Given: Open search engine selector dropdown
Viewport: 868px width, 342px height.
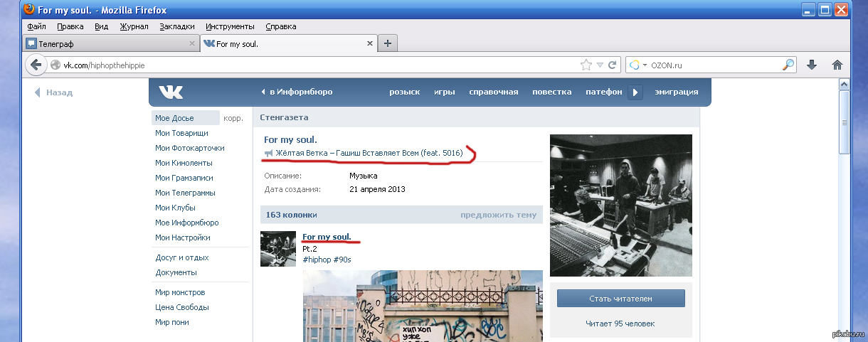Looking at the screenshot, I should coord(638,65).
